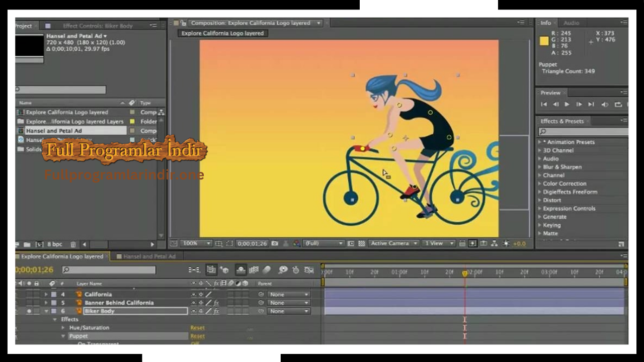Screen dimensions: 644x362
Task: Enable motion blur icon in timeline toolbar
Action: point(267,270)
